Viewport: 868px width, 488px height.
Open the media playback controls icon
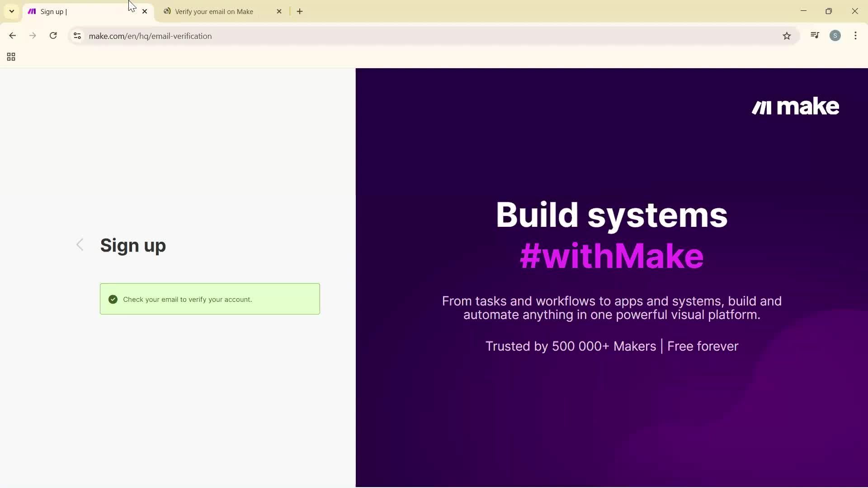[x=815, y=35]
